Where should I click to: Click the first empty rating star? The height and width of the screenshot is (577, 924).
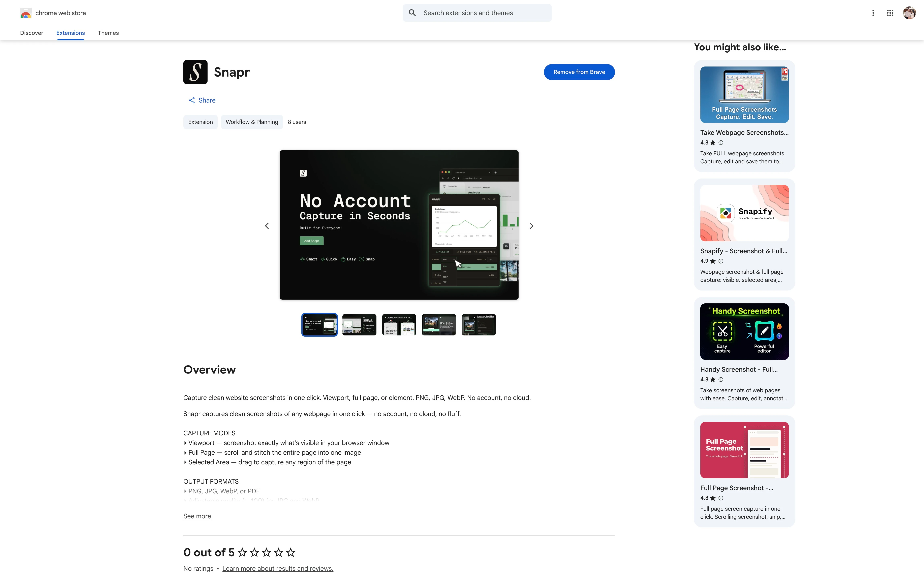(x=242, y=552)
